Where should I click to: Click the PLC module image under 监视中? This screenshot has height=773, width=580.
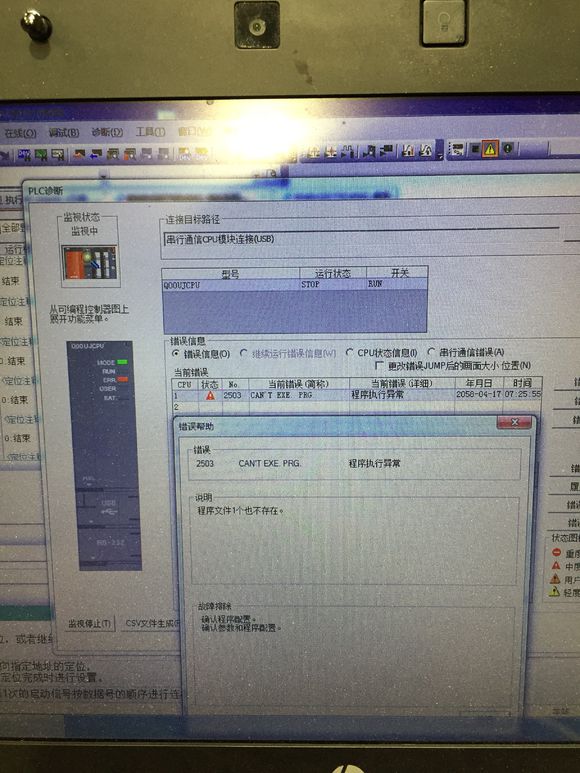[x=89, y=263]
